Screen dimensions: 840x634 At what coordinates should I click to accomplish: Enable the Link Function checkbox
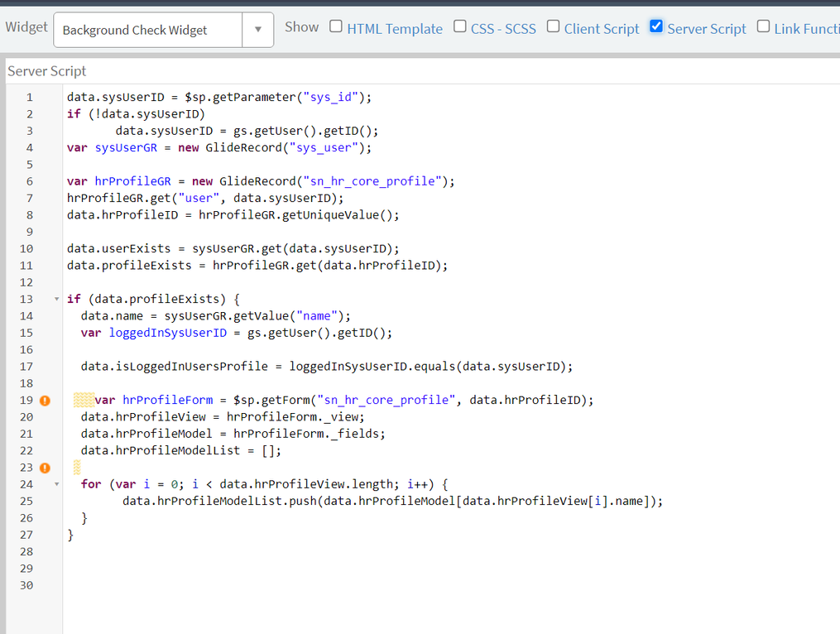click(763, 26)
